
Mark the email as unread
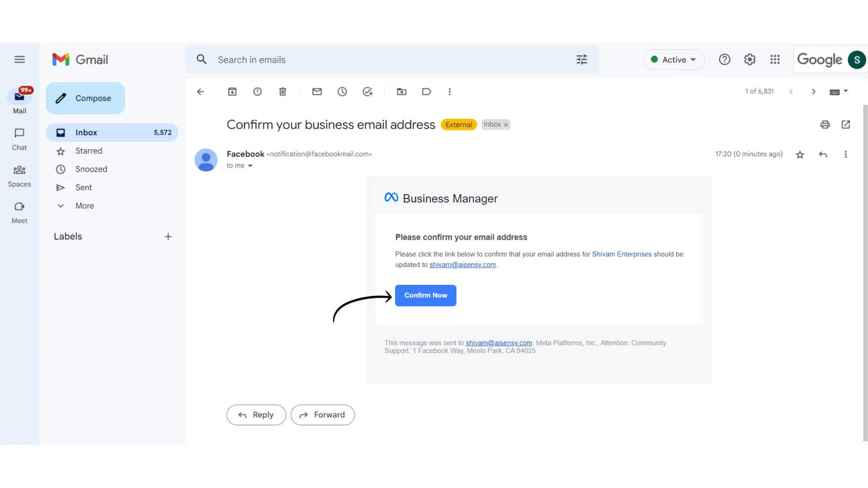(317, 92)
